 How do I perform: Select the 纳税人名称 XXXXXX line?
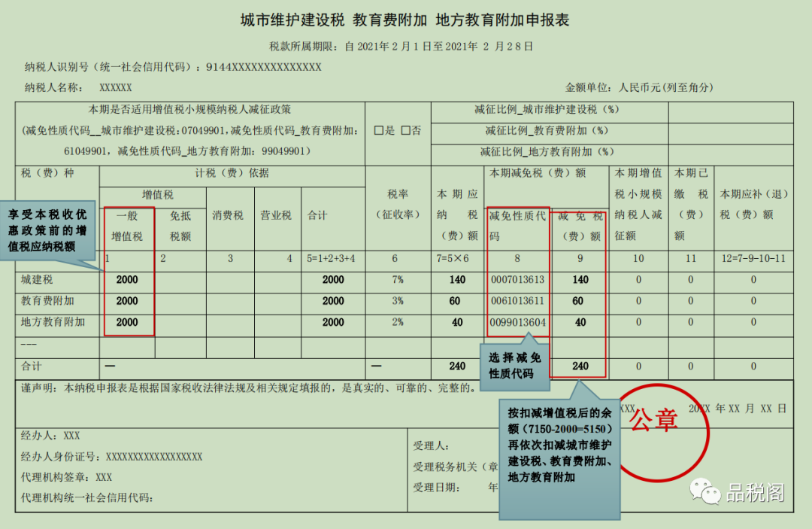click(x=78, y=87)
